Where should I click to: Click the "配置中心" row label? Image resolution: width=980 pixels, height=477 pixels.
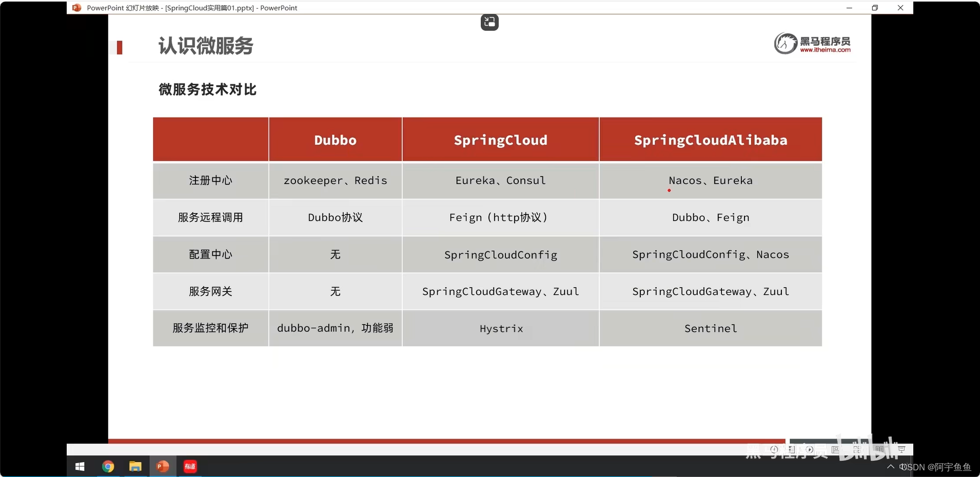point(210,254)
